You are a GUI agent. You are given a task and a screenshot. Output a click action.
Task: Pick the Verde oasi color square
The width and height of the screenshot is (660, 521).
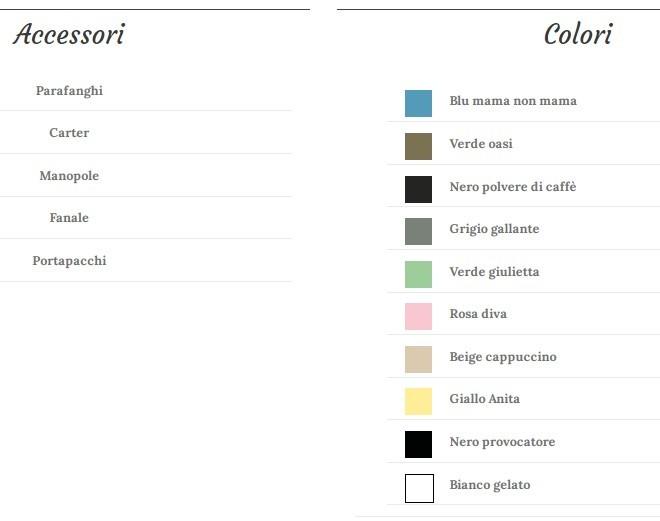tap(418, 146)
